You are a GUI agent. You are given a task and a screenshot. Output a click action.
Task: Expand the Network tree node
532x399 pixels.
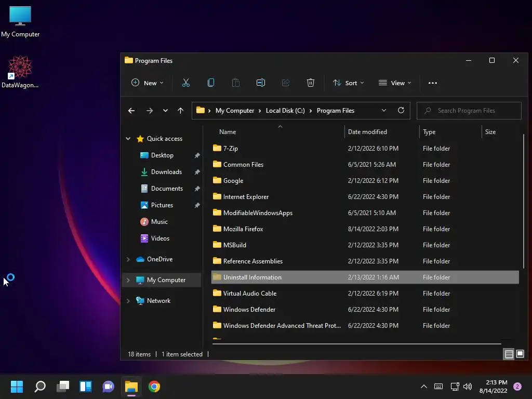tap(128, 301)
